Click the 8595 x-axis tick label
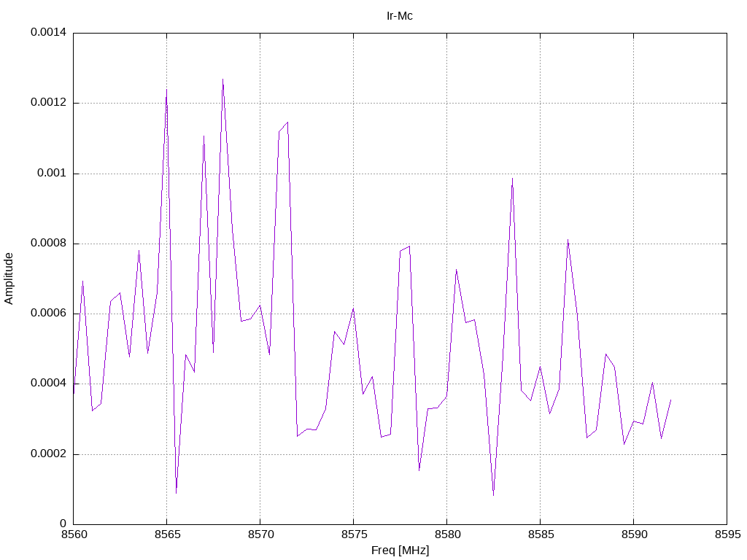Screen dimensions: 747x560 [727, 534]
